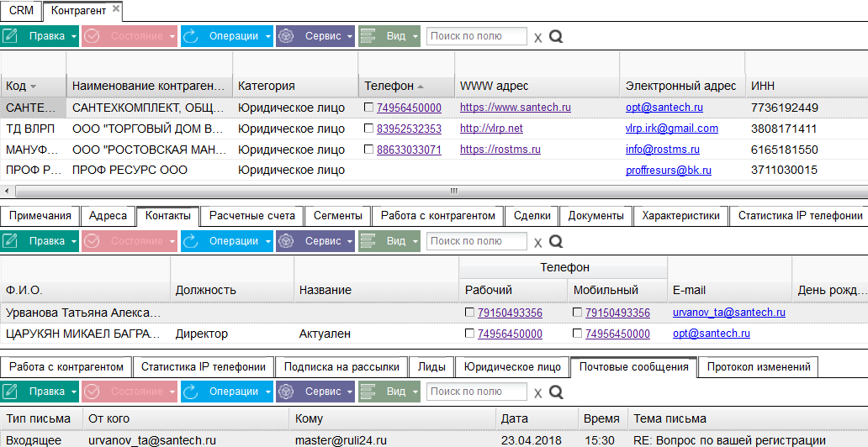Focus the Контакты Поиск по полю field

[477, 242]
